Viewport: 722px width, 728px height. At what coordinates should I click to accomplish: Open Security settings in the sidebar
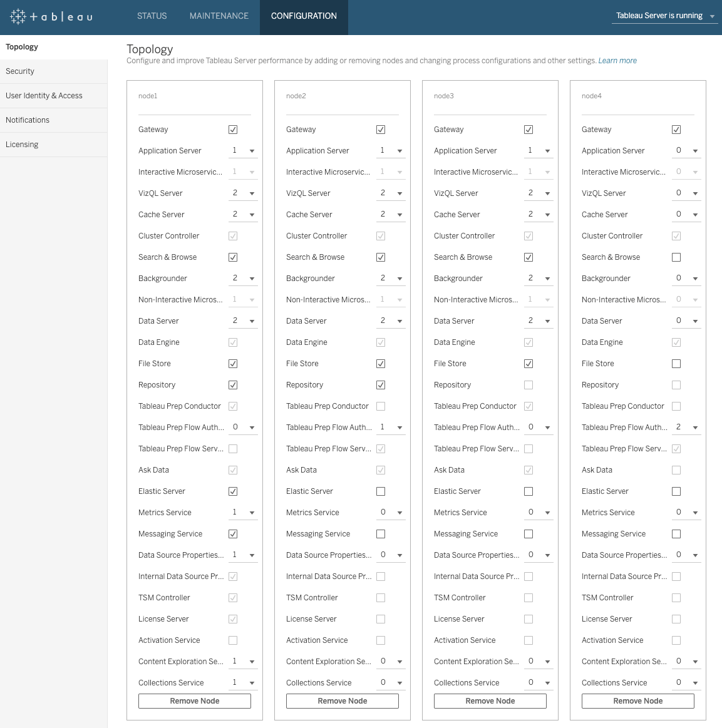point(53,71)
